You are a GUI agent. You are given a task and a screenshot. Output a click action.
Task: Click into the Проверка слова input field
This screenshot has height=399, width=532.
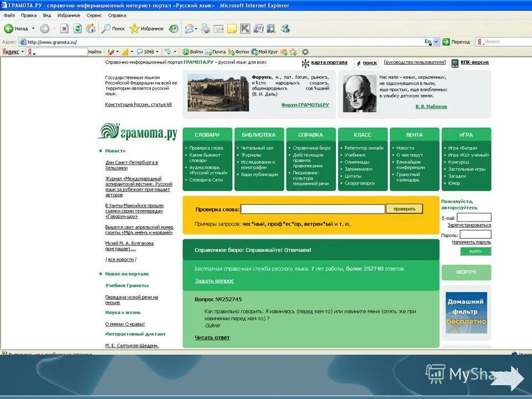pyautogui.click(x=313, y=209)
